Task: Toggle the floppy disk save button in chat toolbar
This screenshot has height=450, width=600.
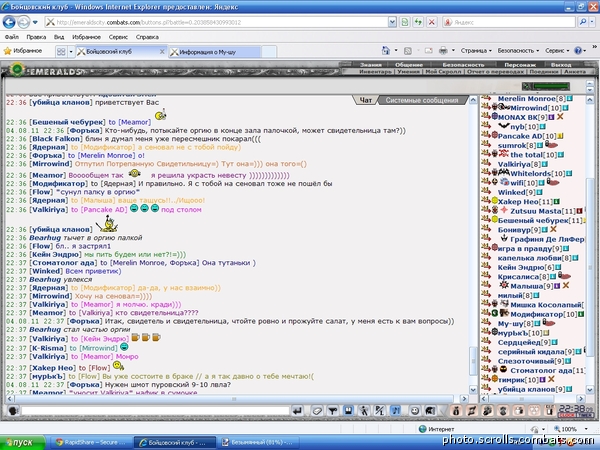Action: [x=348, y=411]
